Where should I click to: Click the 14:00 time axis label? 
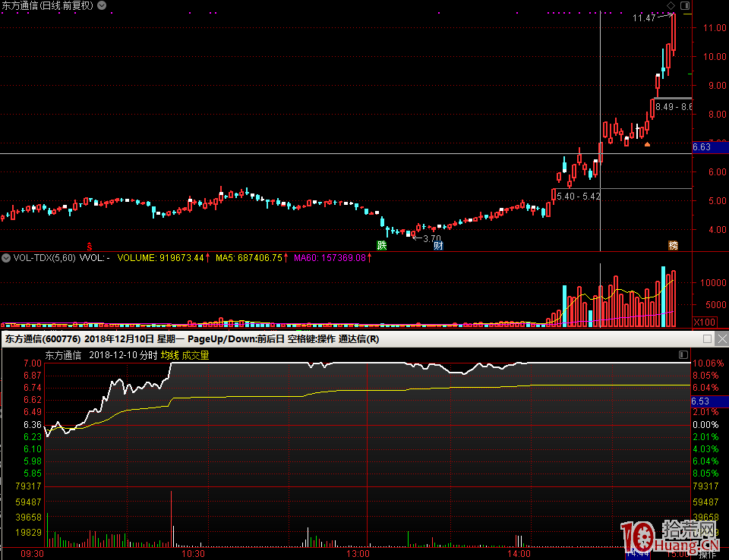pyautogui.click(x=519, y=554)
